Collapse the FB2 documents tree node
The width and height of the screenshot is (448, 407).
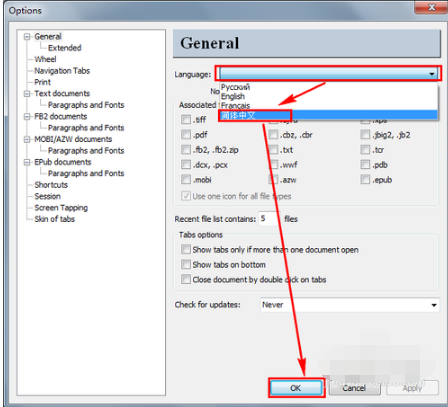pos(27,117)
